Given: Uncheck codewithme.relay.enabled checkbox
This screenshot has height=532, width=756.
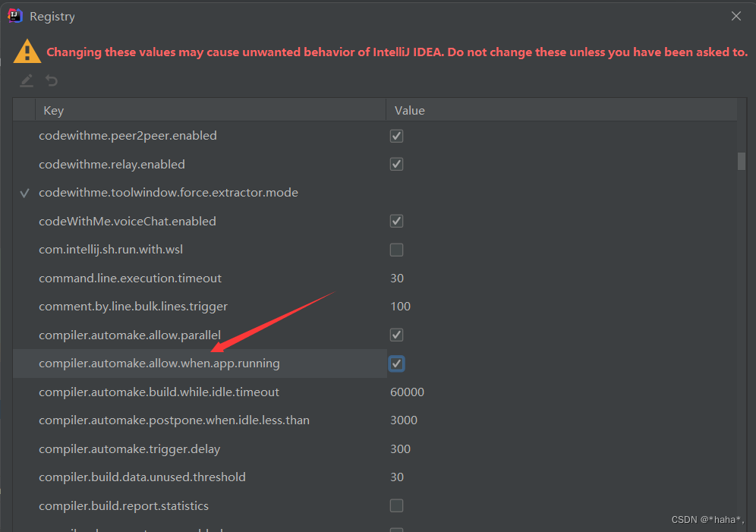Looking at the screenshot, I should click(x=396, y=165).
